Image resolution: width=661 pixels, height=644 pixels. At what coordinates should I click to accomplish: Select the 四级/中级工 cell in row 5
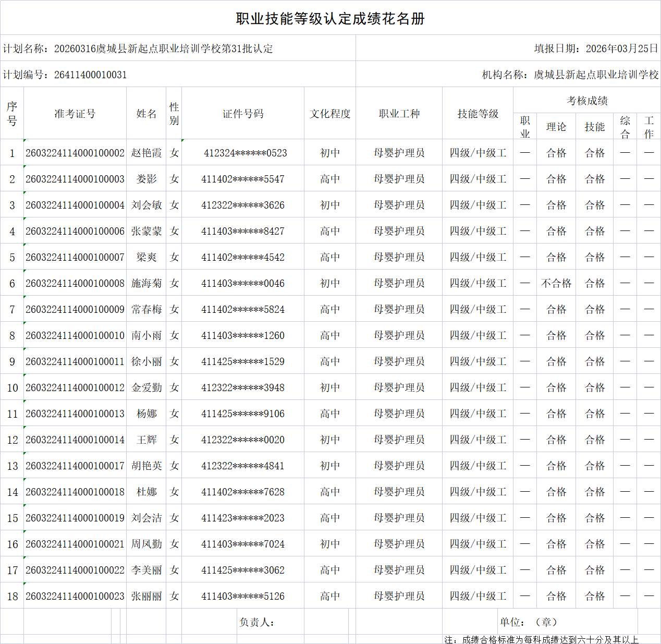(x=477, y=257)
